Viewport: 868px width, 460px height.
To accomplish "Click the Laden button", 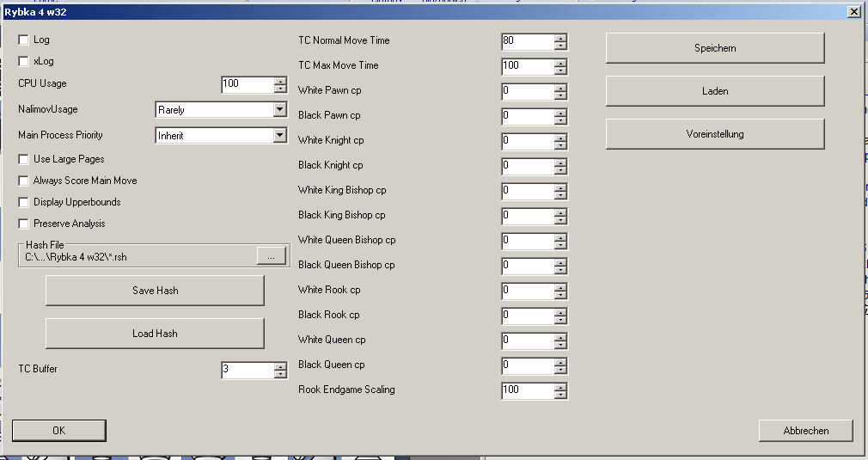I will pyautogui.click(x=715, y=91).
